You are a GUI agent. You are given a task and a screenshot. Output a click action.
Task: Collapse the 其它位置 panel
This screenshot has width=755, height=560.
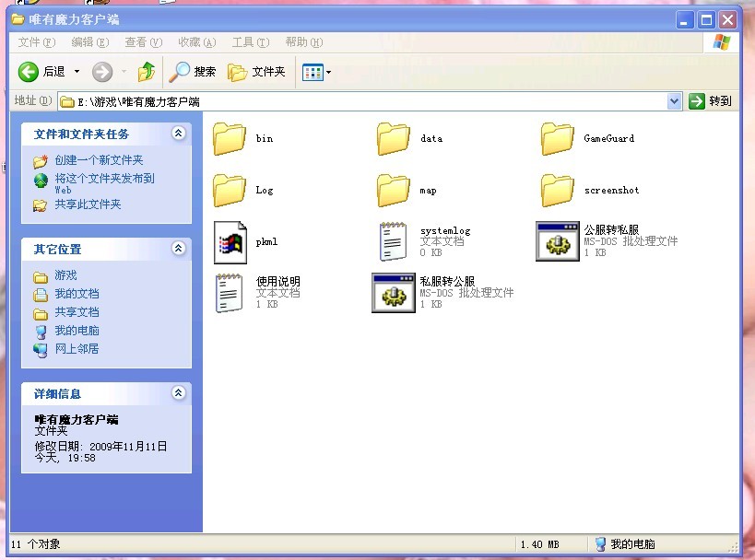[178, 249]
